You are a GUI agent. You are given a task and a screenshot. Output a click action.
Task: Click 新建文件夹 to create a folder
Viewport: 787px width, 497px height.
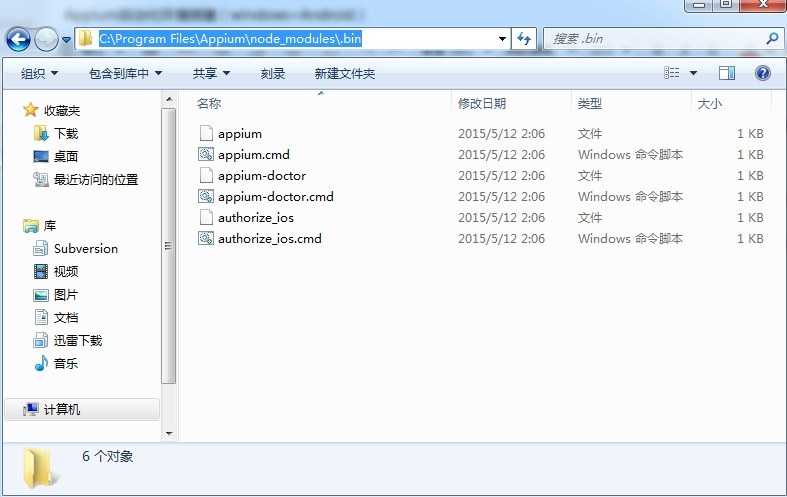point(344,74)
